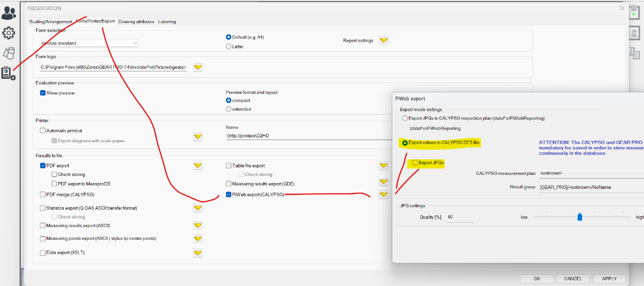Enable Measuring results export (GDE) checkbox
644x286 pixels.
click(229, 184)
